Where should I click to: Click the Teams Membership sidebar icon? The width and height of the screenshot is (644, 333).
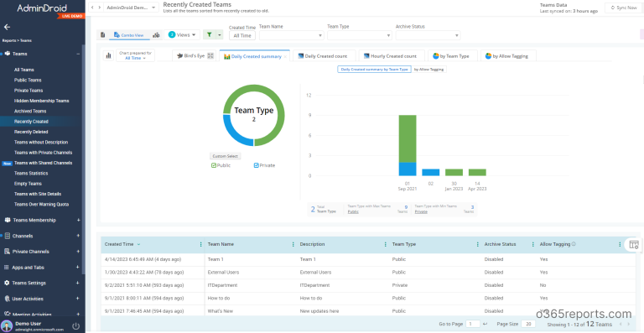click(x=8, y=220)
